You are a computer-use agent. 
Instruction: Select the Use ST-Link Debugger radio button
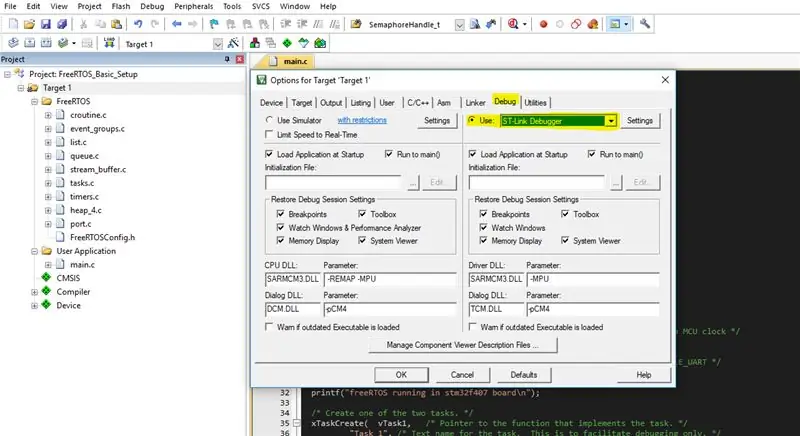[471, 120]
